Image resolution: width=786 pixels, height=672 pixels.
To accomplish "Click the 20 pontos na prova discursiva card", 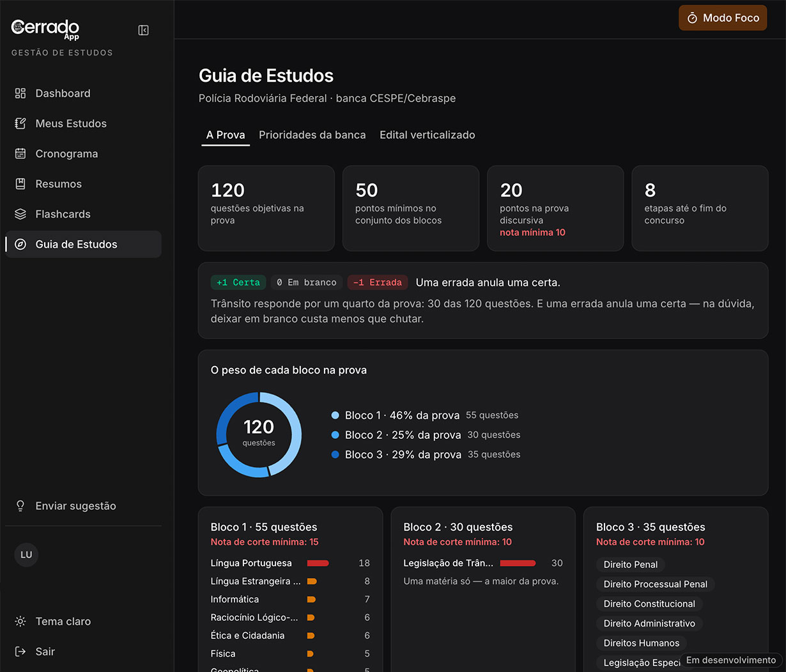I will click(555, 208).
